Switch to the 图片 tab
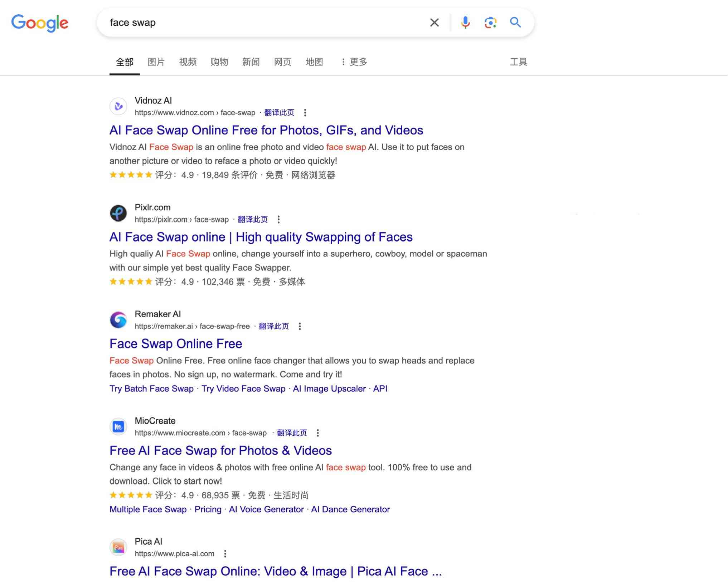 coord(156,62)
